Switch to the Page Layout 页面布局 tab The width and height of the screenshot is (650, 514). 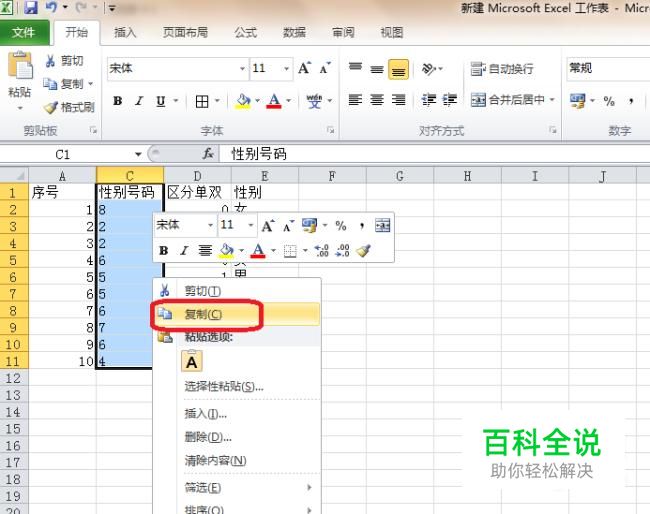tap(185, 32)
